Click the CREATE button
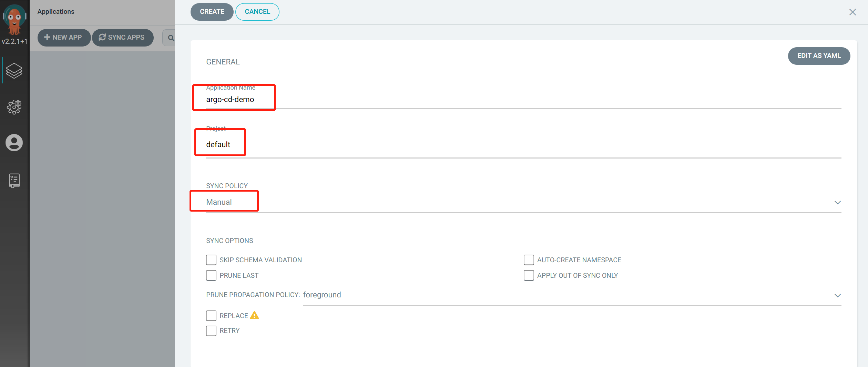 pyautogui.click(x=212, y=12)
